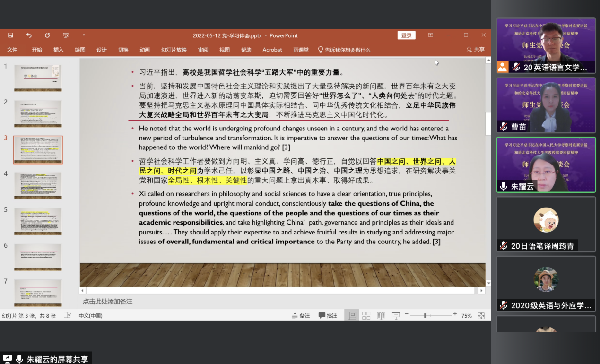The width and height of the screenshot is (600, 364).
Task: Click the Redo/Repeat icon
Action: (x=47, y=35)
